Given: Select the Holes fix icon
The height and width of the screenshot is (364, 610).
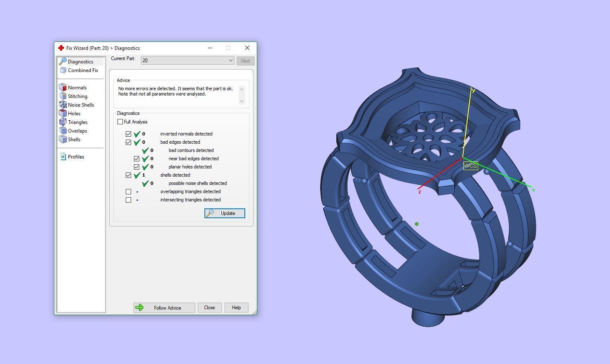Looking at the screenshot, I should tap(63, 113).
